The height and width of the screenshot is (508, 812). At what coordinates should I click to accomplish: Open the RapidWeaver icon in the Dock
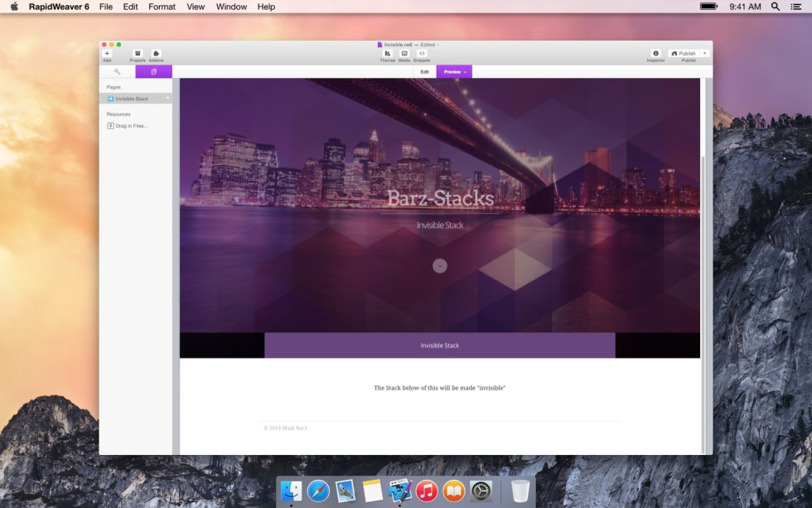point(399,491)
